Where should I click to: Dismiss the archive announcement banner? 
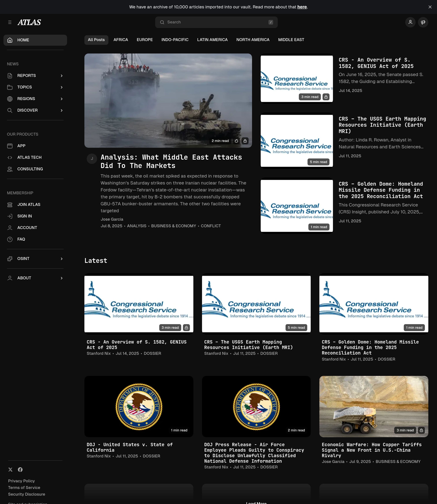(x=430, y=7)
